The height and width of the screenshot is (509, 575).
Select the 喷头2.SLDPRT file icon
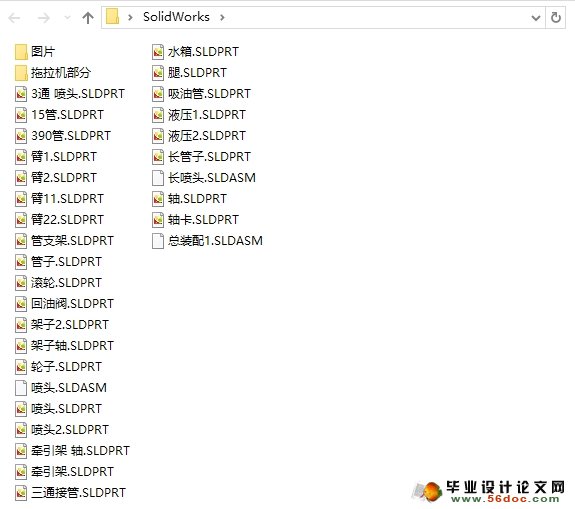21,429
